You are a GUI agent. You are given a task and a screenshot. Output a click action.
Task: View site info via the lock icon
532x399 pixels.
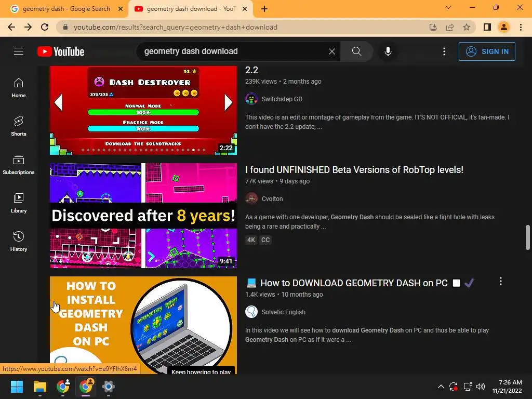(65, 27)
